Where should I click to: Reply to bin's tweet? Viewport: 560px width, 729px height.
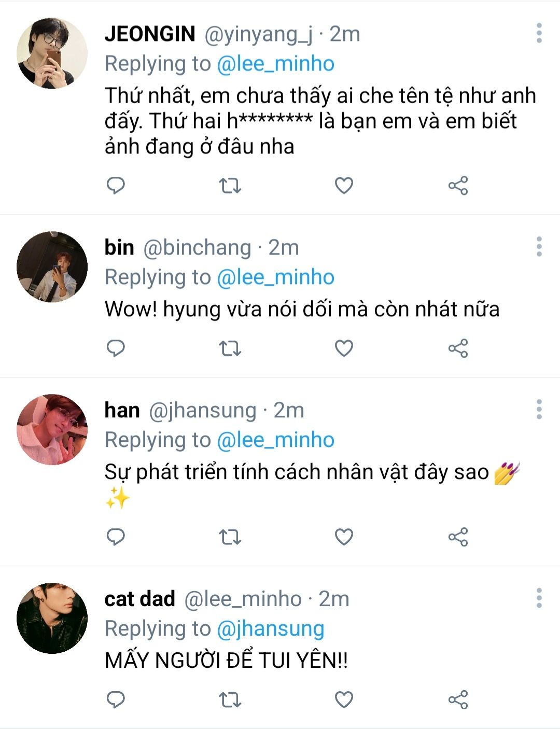116,348
